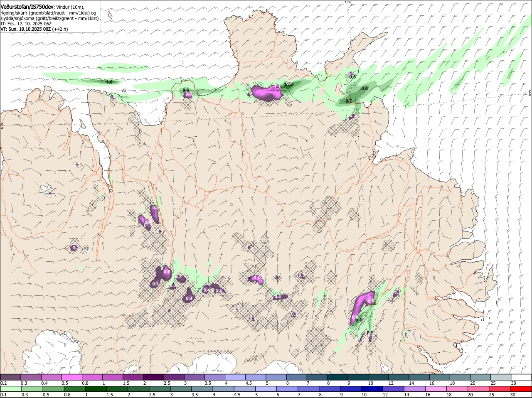Click the Veðurstofan/IS750dev title text
The width and height of the screenshot is (532, 398).
[27, 7]
